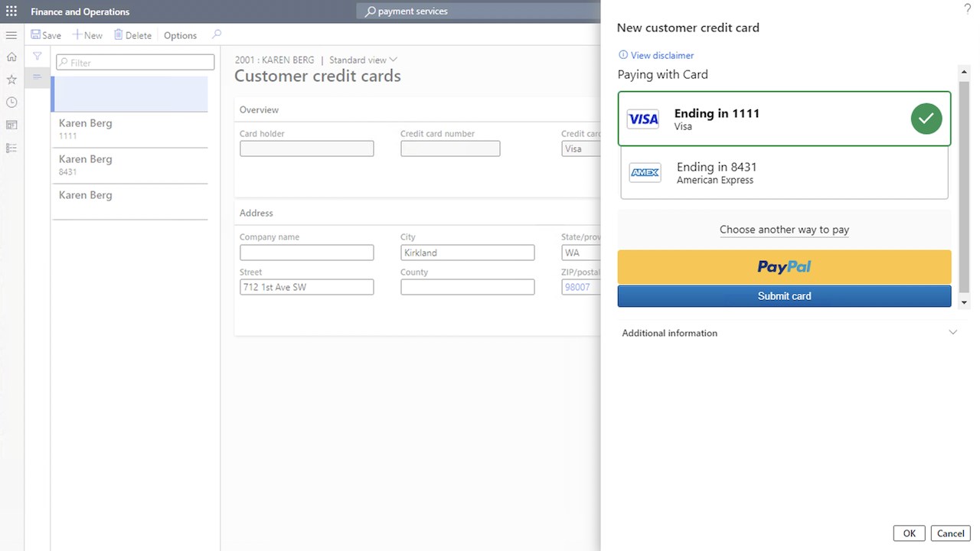Click the Filter input box
This screenshot has width=980, height=551.
click(x=136, y=63)
